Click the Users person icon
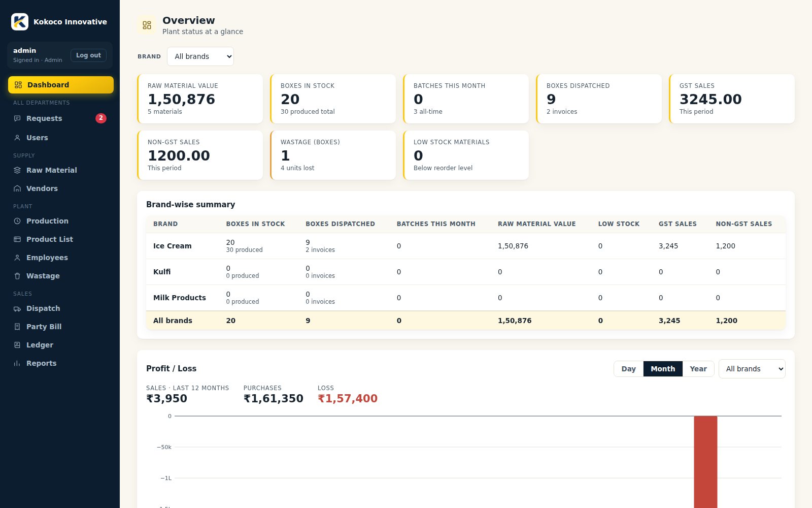Image resolution: width=812 pixels, height=508 pixels. click(x=17, y=138)
